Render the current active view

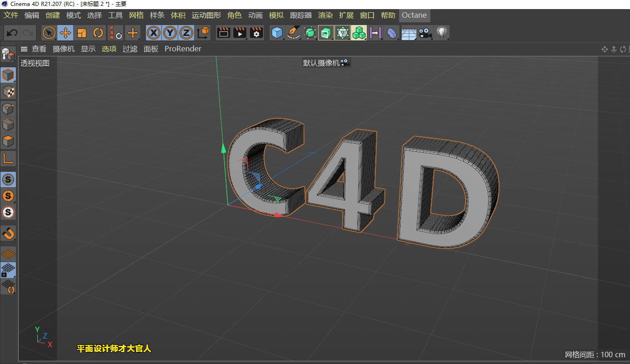click(x=224, y=33)
